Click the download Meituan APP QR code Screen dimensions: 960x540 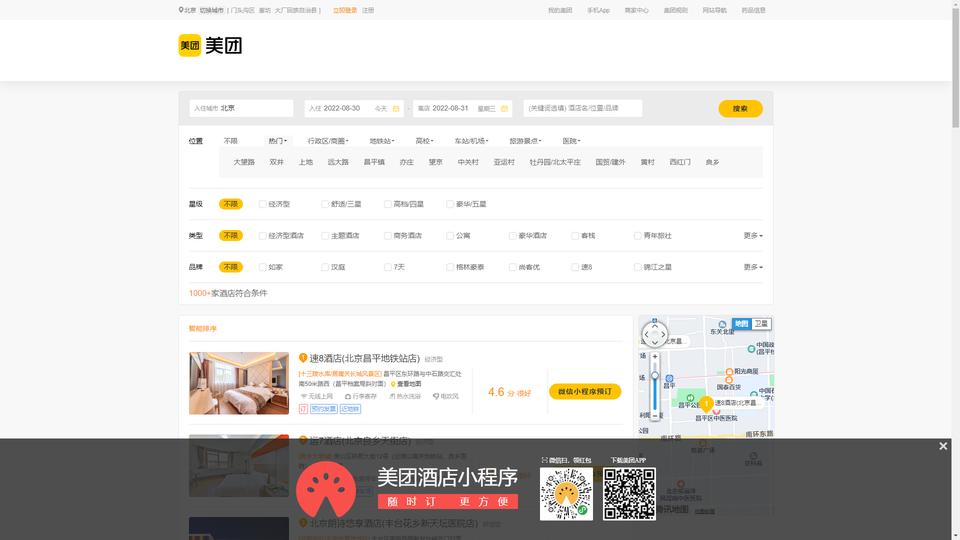point(629,494)
